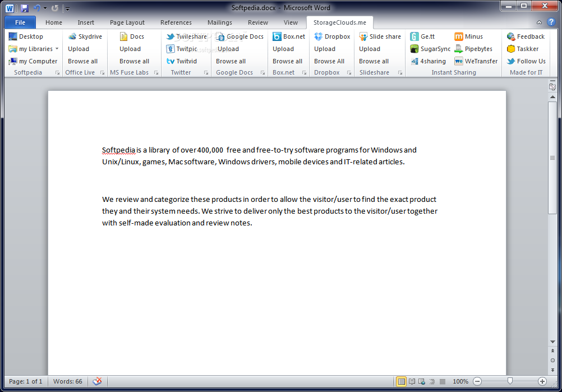Switch to Full Screen Reading view

click(412, 381)
